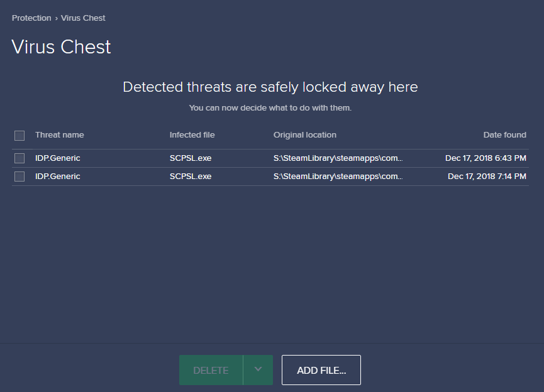Sort by the Infected file column header

tap(192, 135)
